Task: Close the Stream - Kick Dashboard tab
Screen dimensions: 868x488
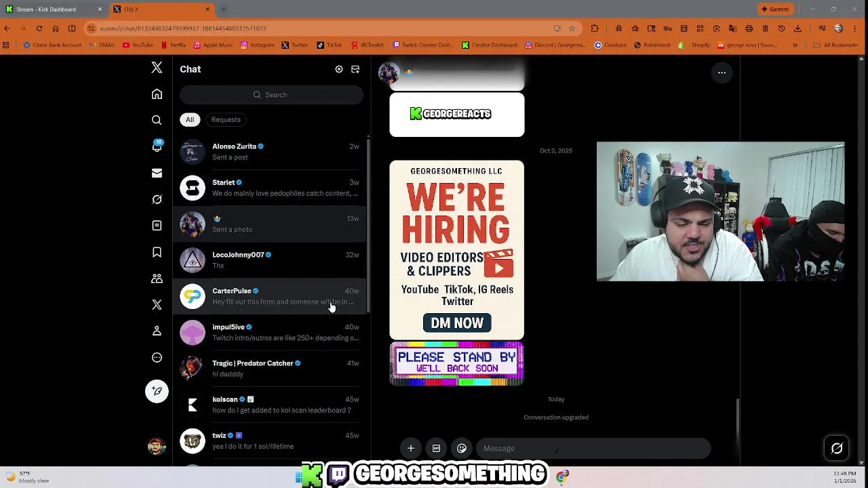Action: pyautogui.click(x=100, y=9)
